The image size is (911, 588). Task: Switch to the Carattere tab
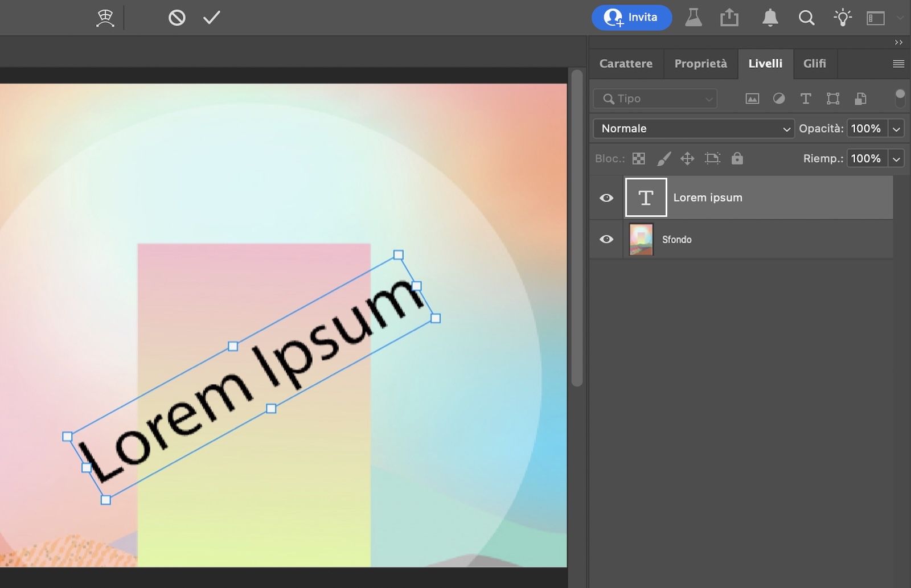[x=626, y=64]
